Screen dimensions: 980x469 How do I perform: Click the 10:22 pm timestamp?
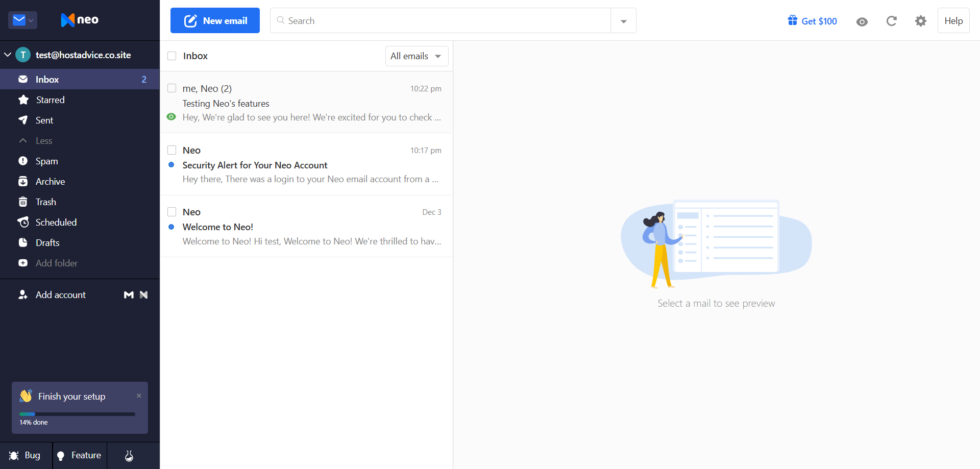pos(426,88)
